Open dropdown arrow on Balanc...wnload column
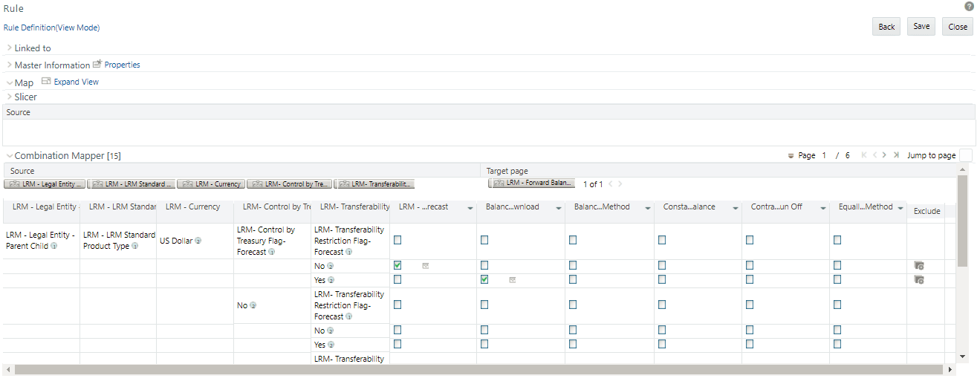 [x=559, y=208]
